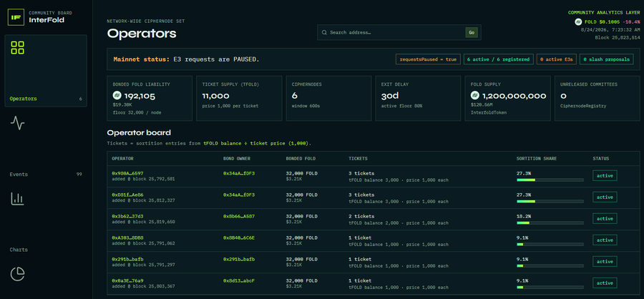Click active status badge for 0x3b62…37d3
This screenshot has height=299, width=644.
point(605,218)
